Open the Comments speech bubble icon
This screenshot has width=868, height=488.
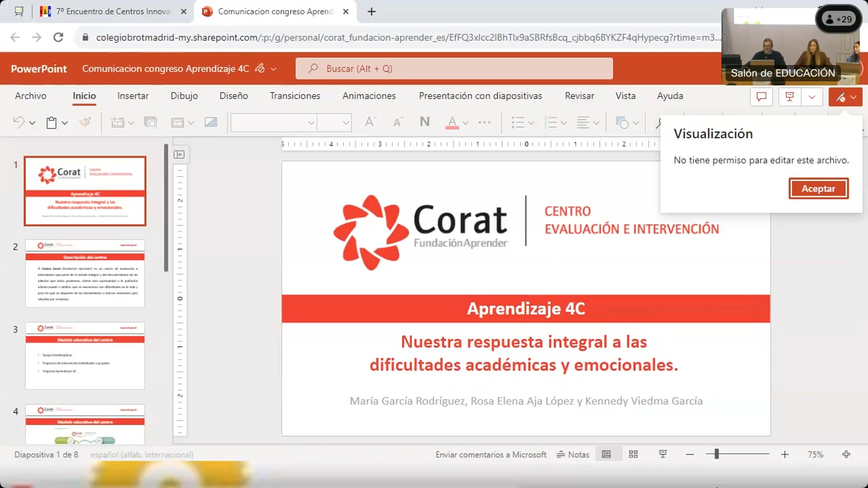[761, 97]
